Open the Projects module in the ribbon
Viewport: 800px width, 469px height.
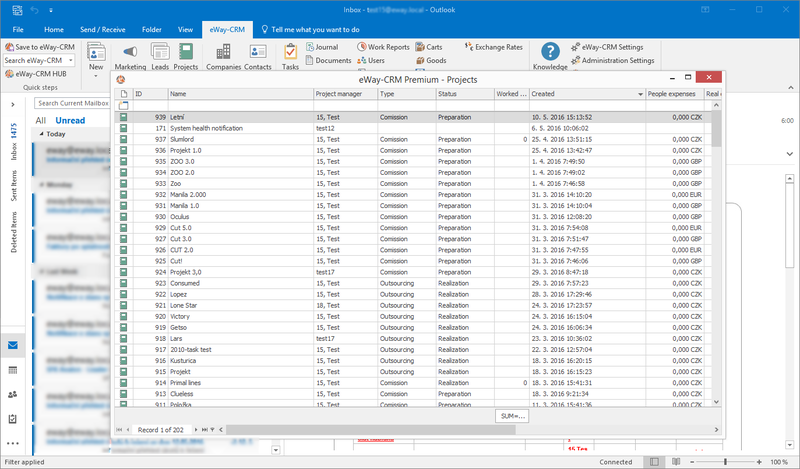click(186, 56)
